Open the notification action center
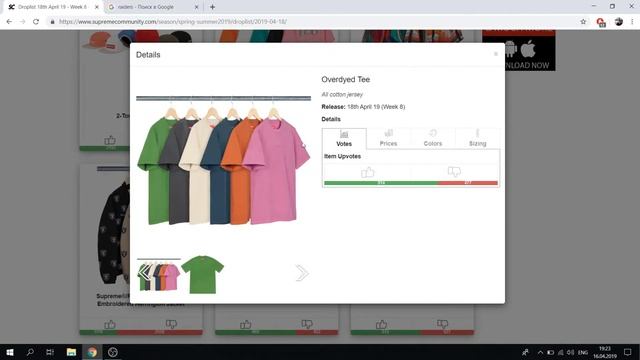 coord(628,352)
